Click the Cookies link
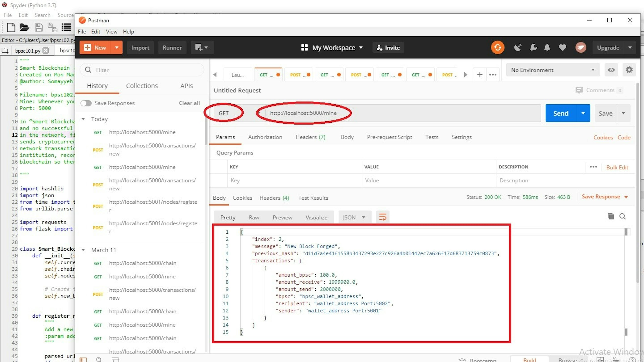644x362 pixels. coord(603,137)
